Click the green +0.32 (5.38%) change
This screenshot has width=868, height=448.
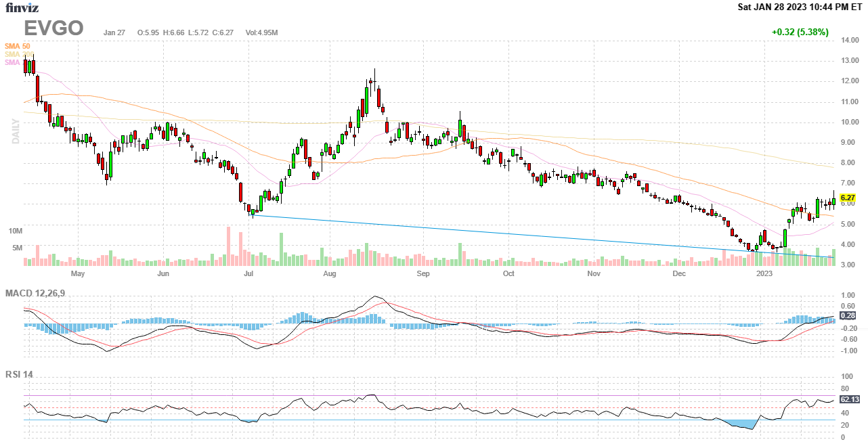800,32
